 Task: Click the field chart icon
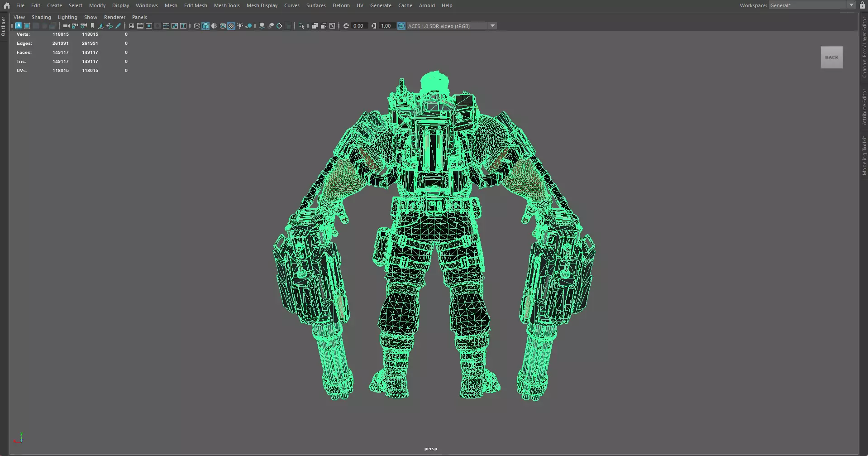(x=166, y=26)
